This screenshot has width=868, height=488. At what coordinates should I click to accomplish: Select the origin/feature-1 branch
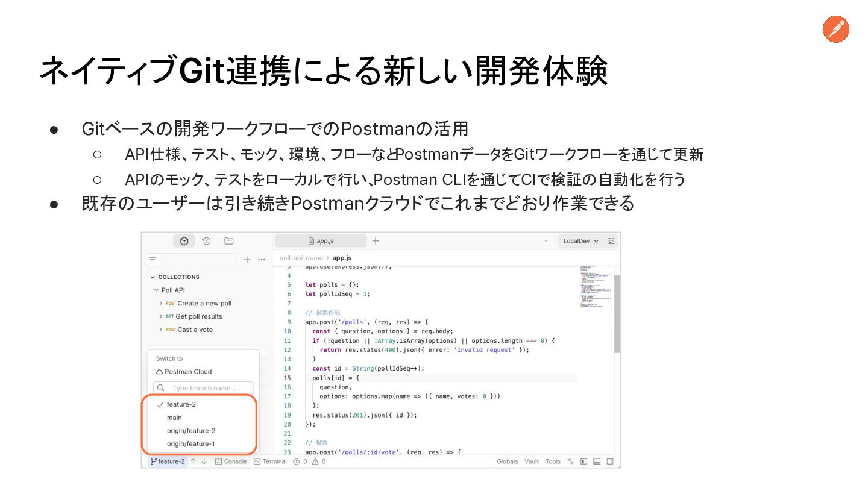click(191, 444)
